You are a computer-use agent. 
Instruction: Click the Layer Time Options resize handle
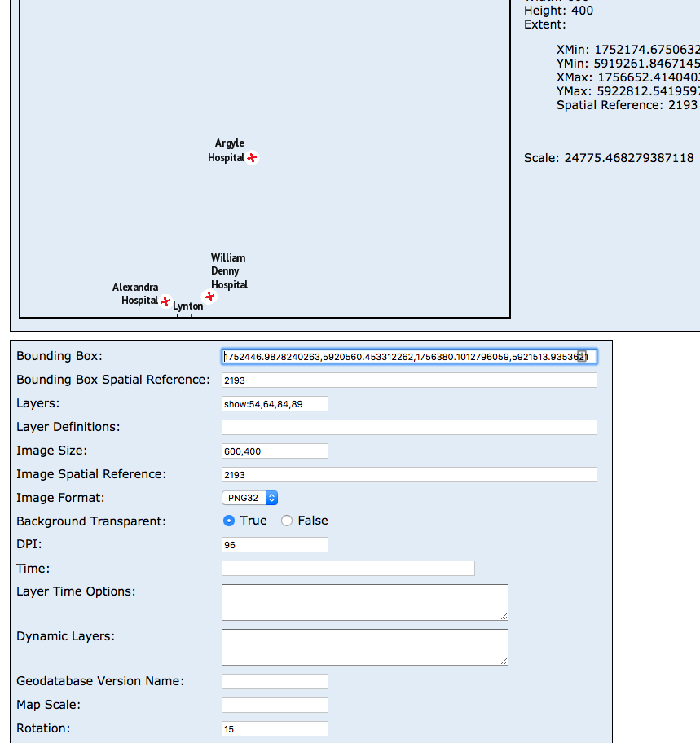tap(504, 616)
